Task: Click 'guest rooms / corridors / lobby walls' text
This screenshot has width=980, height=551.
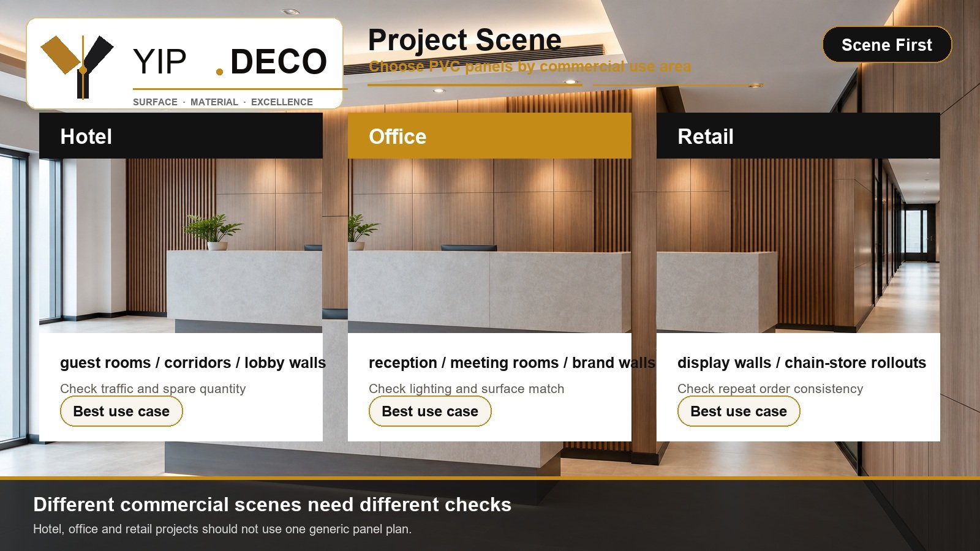Action: tap(193, 362)
